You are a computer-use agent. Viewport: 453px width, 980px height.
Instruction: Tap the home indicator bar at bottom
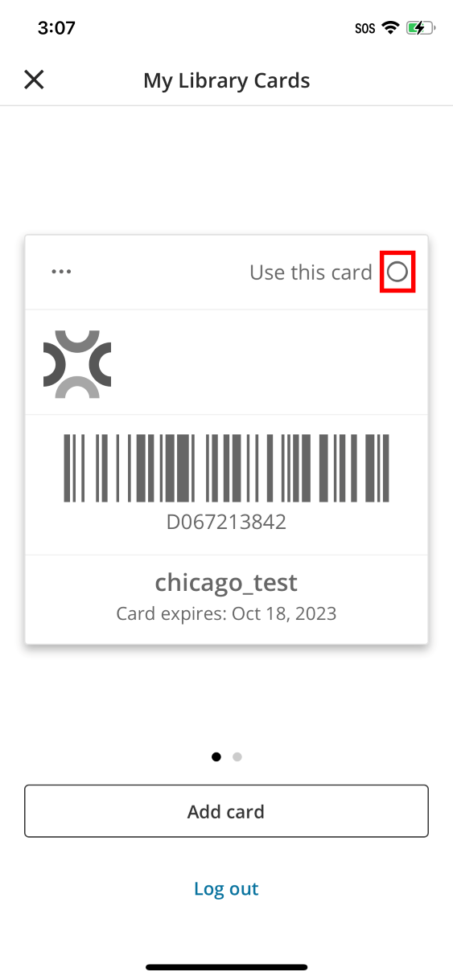coord(226,967)
